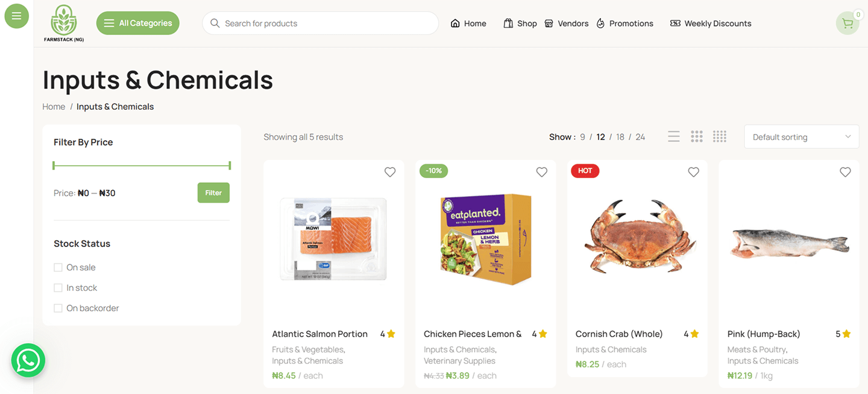Switch to three-column grid view
868x394 pixels.
click(x=697, y=137)
